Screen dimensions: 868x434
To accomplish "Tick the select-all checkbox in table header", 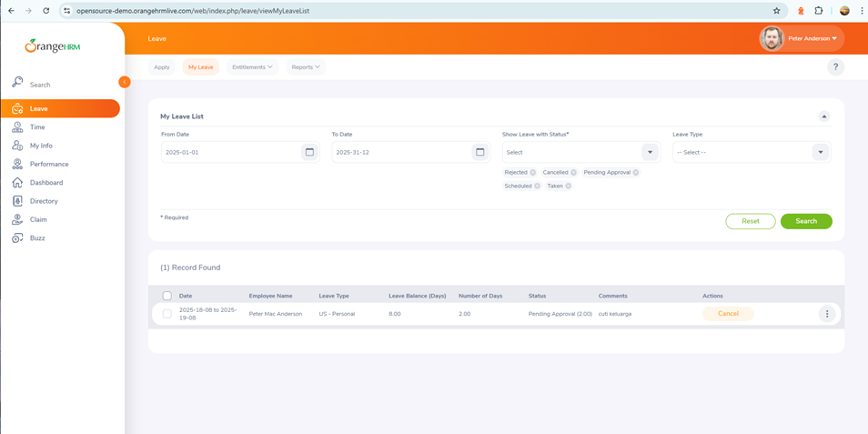I will [167, 296].
